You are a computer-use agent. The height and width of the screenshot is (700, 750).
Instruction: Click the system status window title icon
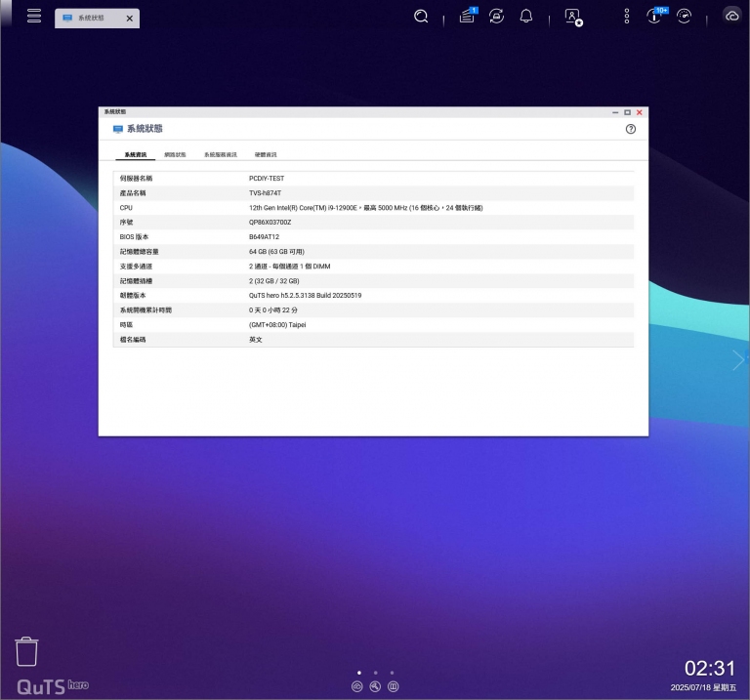(117, 129)
